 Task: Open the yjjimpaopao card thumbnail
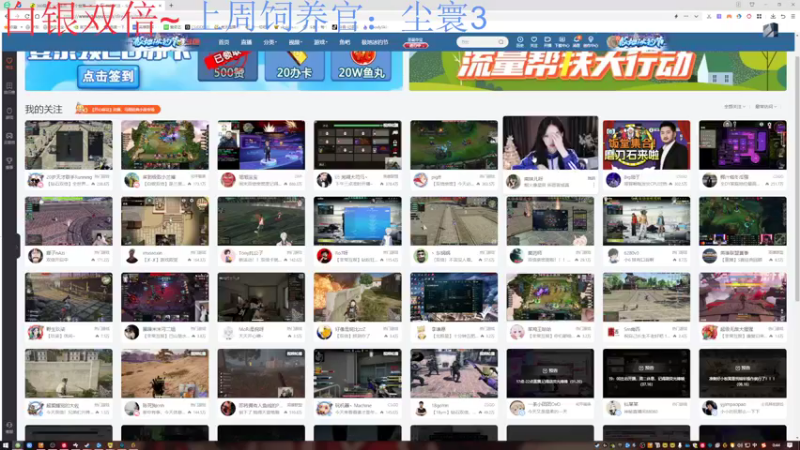(742, 373)
